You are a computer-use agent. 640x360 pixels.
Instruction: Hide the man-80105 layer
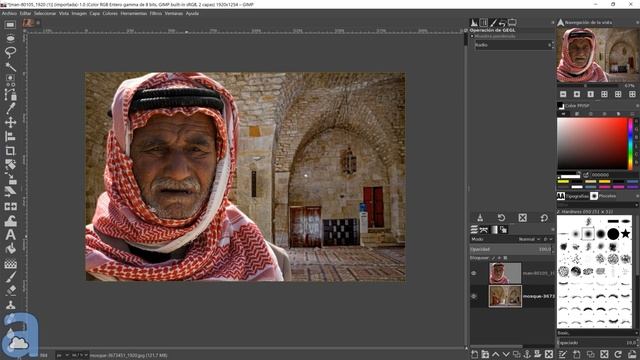[x=474, y=273]
